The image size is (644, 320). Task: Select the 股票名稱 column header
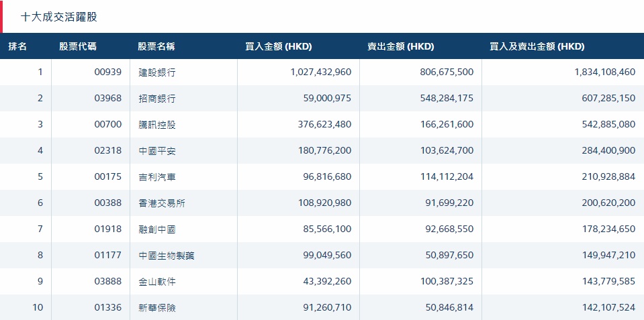(x=156, y=46)
